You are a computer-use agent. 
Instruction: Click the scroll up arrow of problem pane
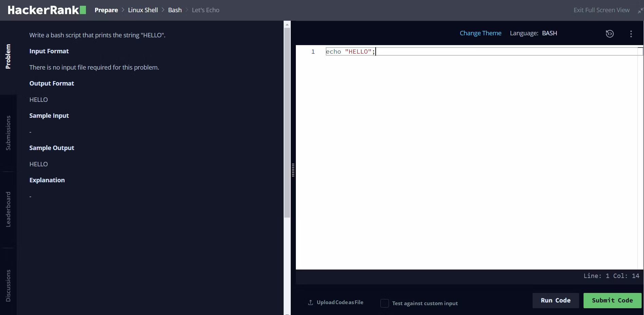(x=287, y=24)
